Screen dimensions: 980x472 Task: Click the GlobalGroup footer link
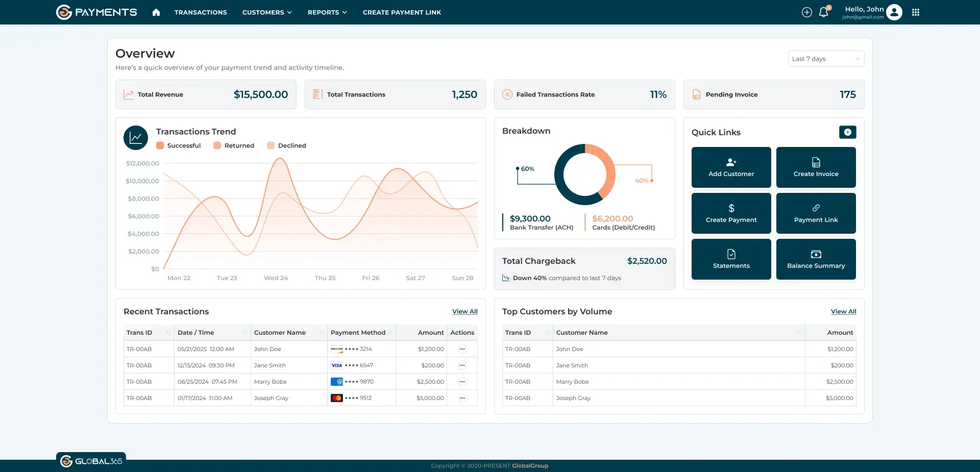pos(530,466)
